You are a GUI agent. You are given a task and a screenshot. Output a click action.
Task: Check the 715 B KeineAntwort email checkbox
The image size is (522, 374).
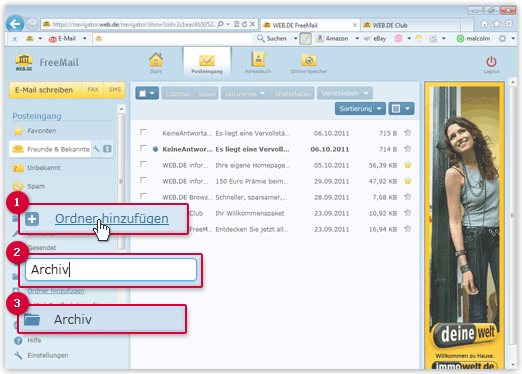click(143, 132)
